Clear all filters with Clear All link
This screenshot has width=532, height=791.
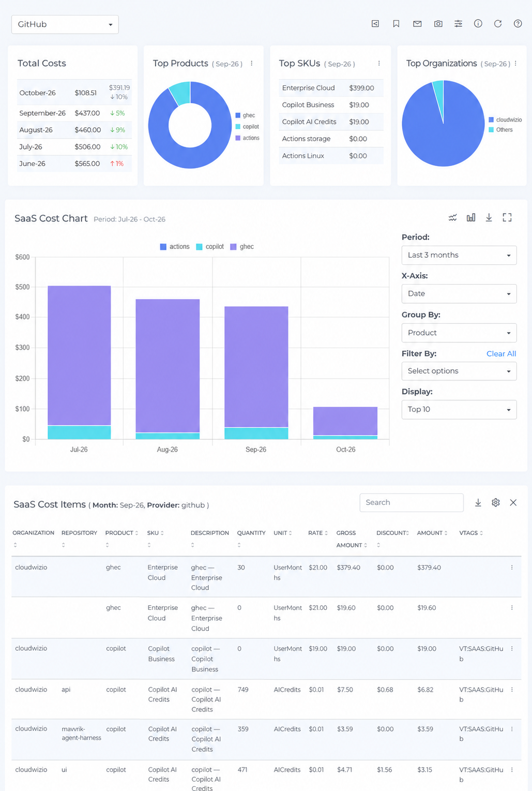pyautogui.click(x=501, y=354)
